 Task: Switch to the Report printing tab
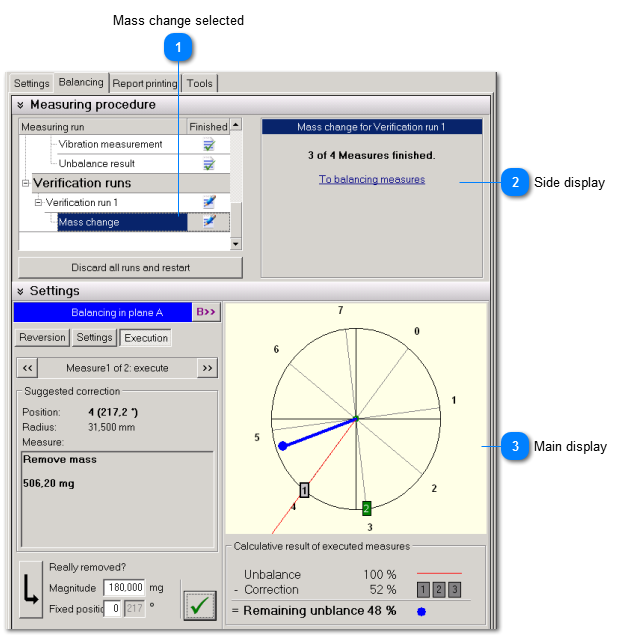tap(145, 83)
